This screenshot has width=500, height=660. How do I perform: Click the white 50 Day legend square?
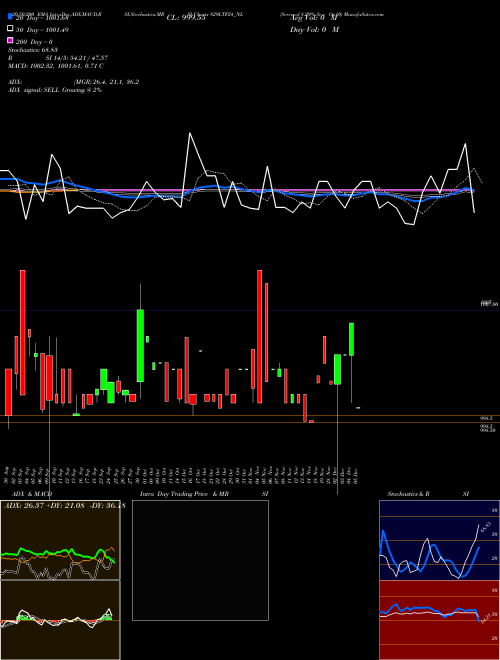[11, 29]
